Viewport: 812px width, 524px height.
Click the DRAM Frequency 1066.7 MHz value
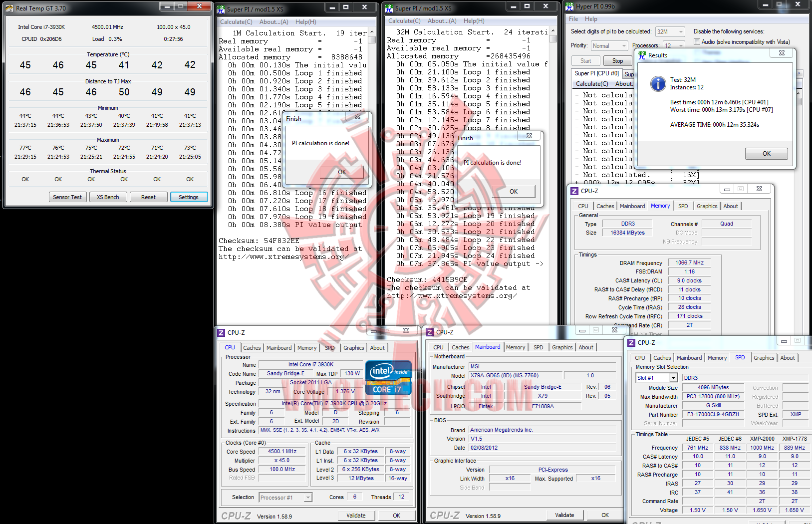[689, 262]
